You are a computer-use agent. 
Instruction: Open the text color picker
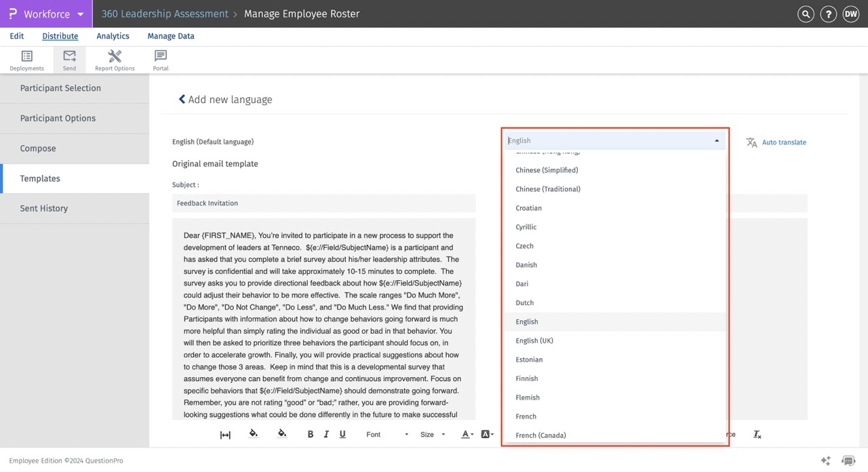pyautogui.click(x=467, y=435)
